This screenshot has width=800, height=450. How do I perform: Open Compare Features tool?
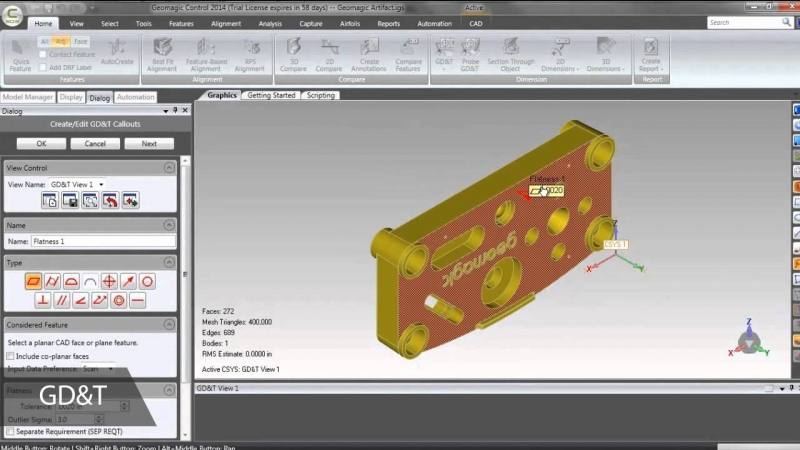(408, 55)
